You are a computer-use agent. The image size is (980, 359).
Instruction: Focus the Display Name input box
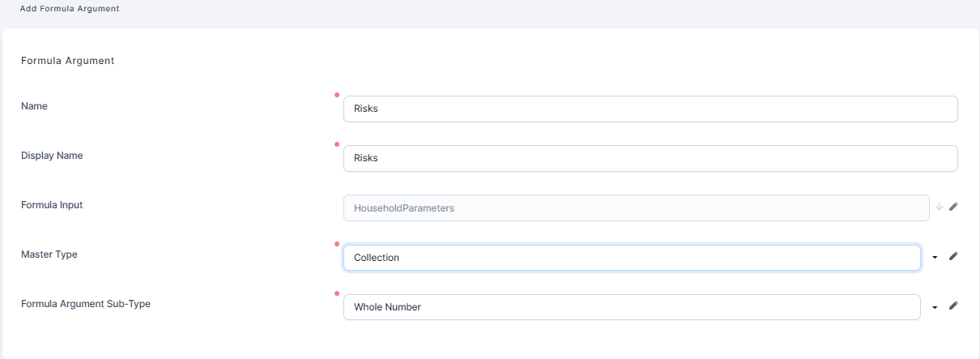(x=650, y=159)
